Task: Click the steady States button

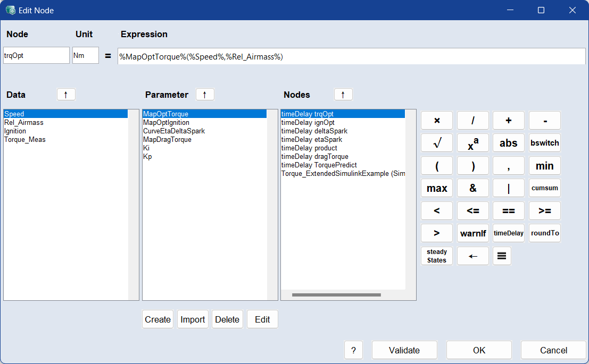Action: point(436,256)
